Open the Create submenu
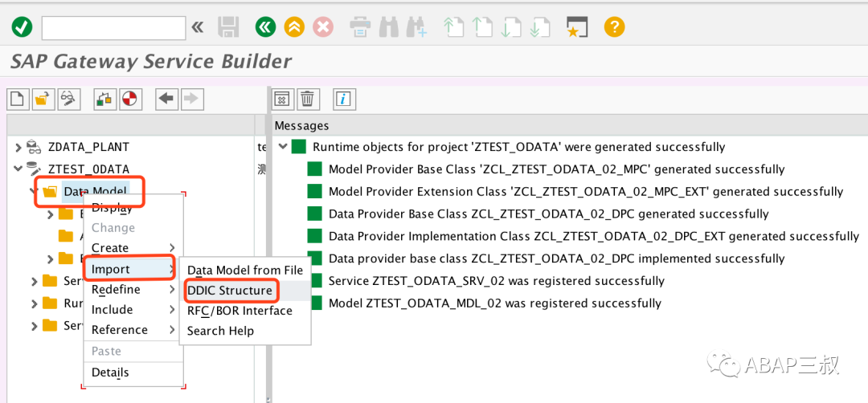The image size is (868, 403). pos(133,248)
